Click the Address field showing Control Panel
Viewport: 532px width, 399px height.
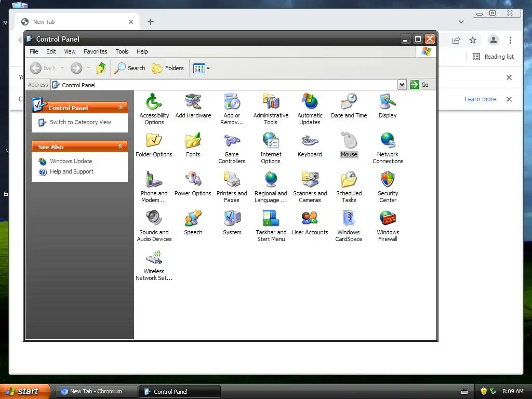click(x=224, y=85)
